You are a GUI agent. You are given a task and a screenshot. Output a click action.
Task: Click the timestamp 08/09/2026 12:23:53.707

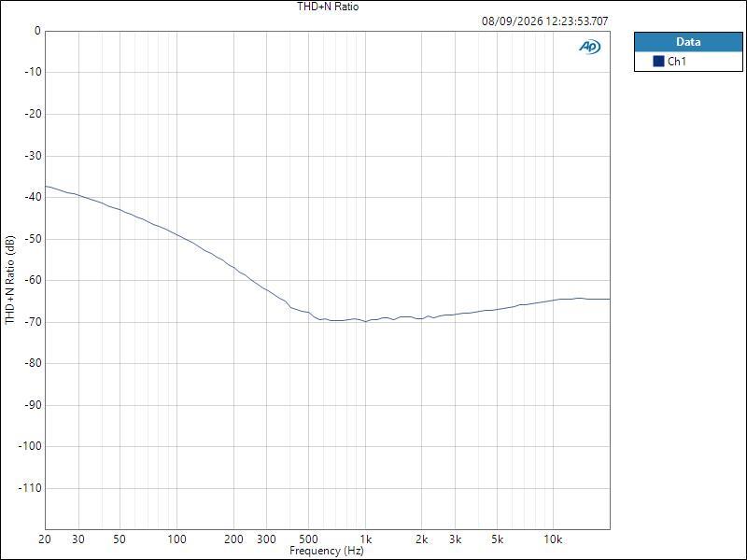pos(544,21)
